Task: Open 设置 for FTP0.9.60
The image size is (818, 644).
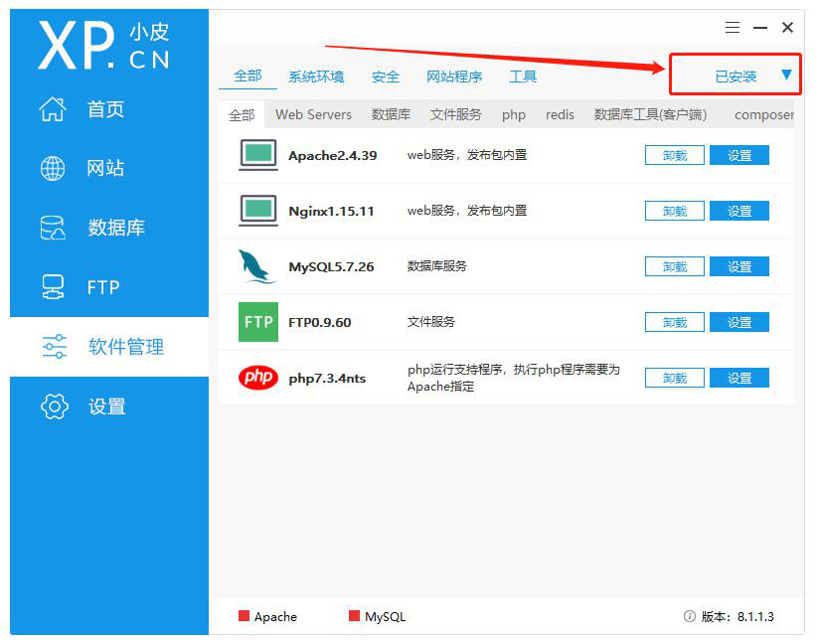Action: tap(739, 322)
